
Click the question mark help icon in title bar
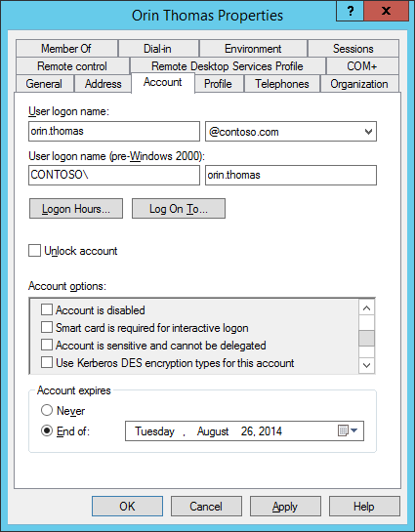351,11
